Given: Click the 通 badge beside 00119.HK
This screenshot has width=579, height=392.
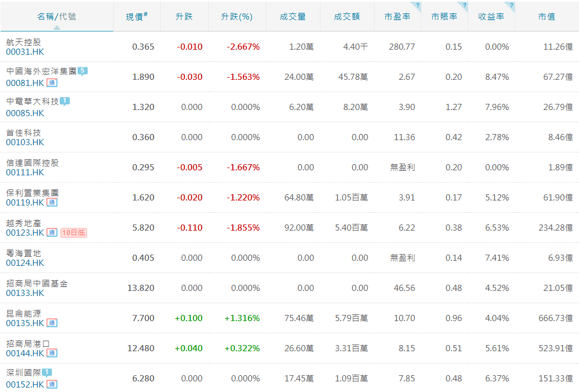Looking at the screenshot, I should [x=52, y=203].
